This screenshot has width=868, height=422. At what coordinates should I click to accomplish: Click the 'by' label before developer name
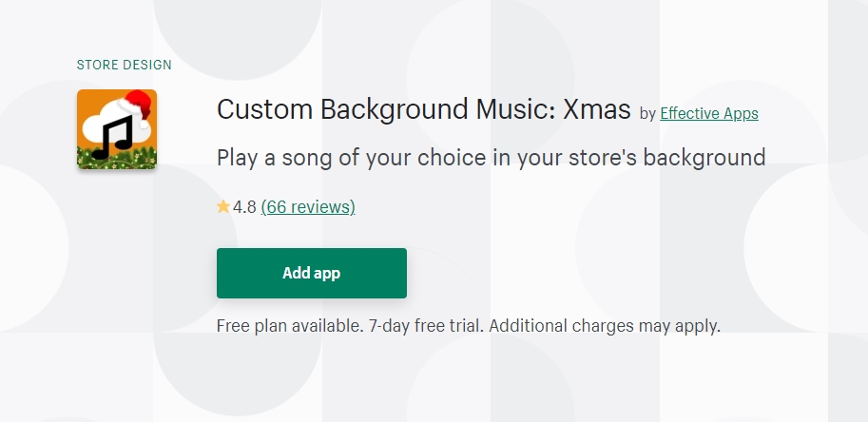(647, 113)
